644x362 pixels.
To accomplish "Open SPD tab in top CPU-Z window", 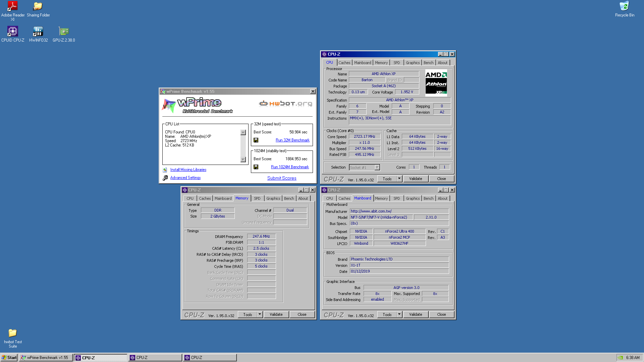I will (396, 63).
